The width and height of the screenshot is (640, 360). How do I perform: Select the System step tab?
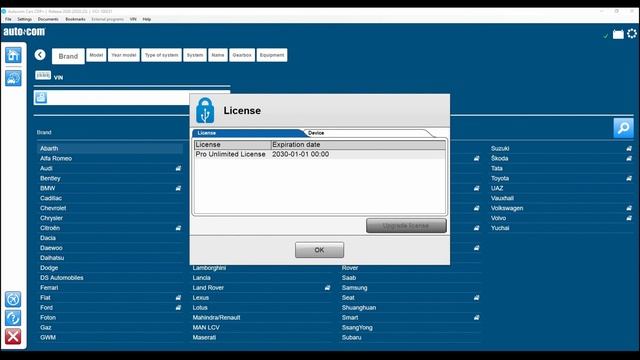point(195,55)
